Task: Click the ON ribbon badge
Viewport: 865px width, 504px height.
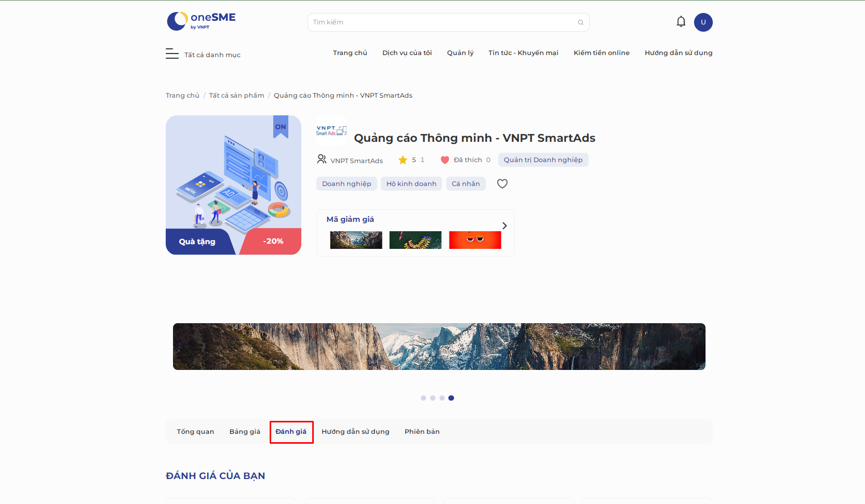Action: tap(281, 127)
